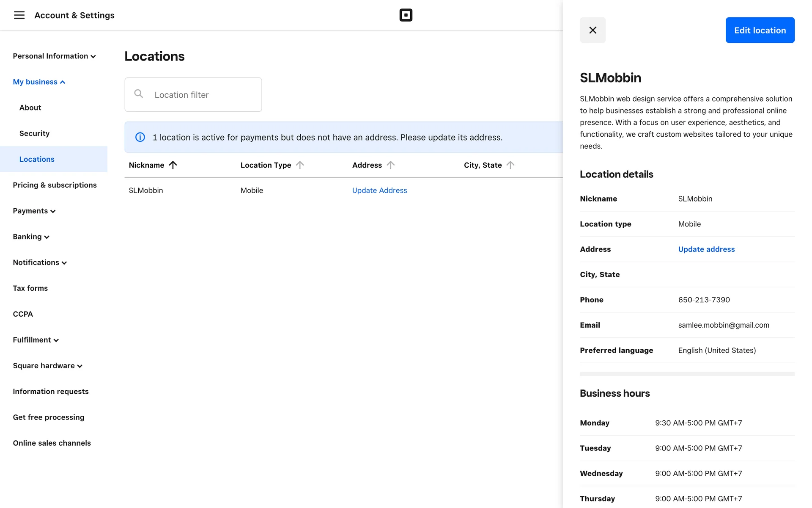Click the search magnifier icon
This screenshot has width=812, height=508.
pos(138,94)
